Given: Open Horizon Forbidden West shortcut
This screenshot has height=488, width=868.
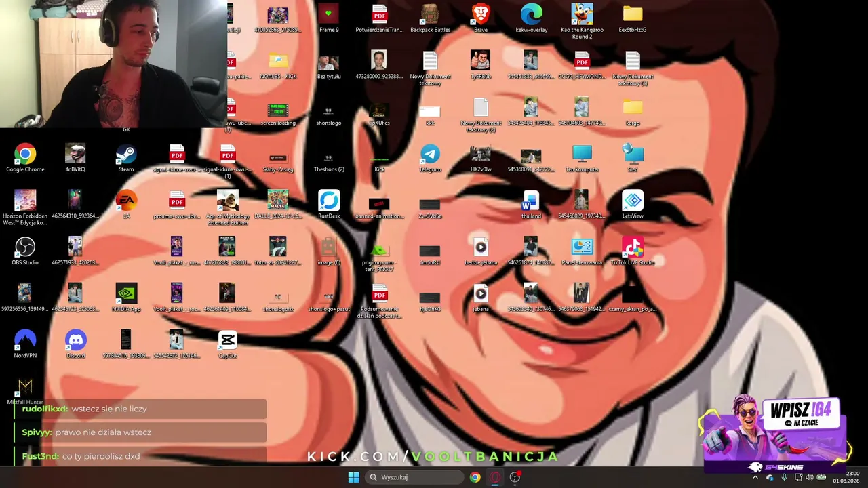Looking at the screenshot, I should pyautogui.click(x=25, y=208).
